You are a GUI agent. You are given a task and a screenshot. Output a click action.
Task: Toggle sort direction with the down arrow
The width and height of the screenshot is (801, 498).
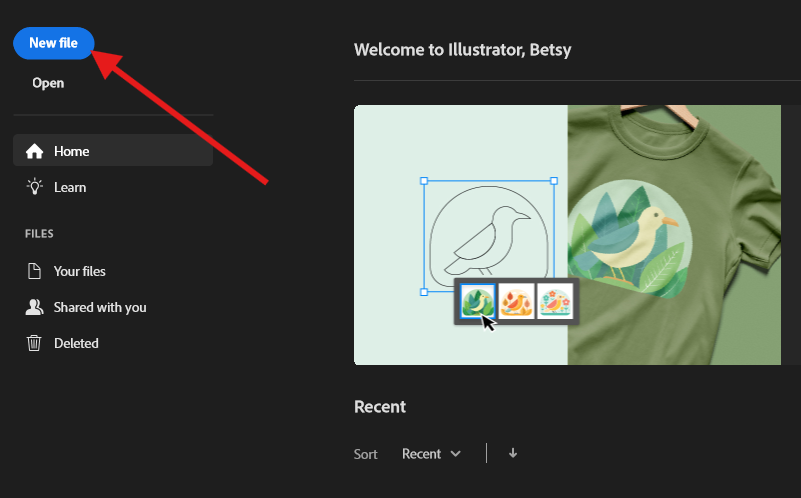point(513,453)
